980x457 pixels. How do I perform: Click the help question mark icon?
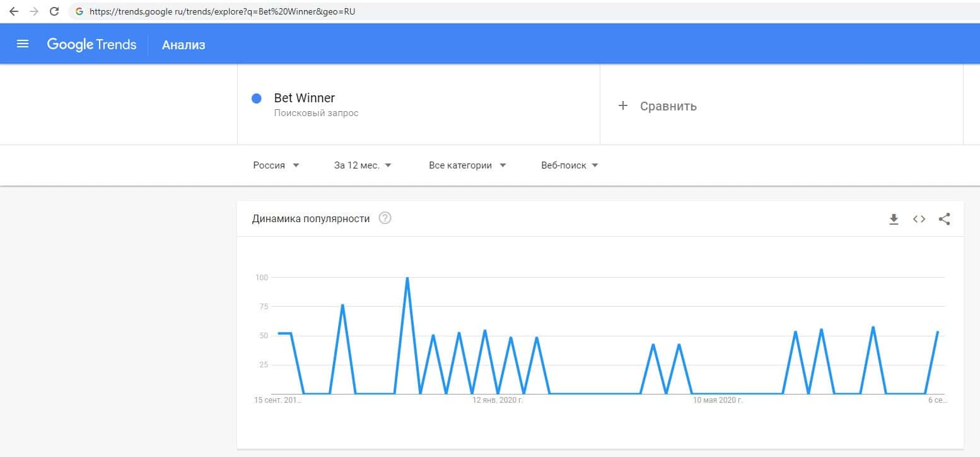coord(385,218)
